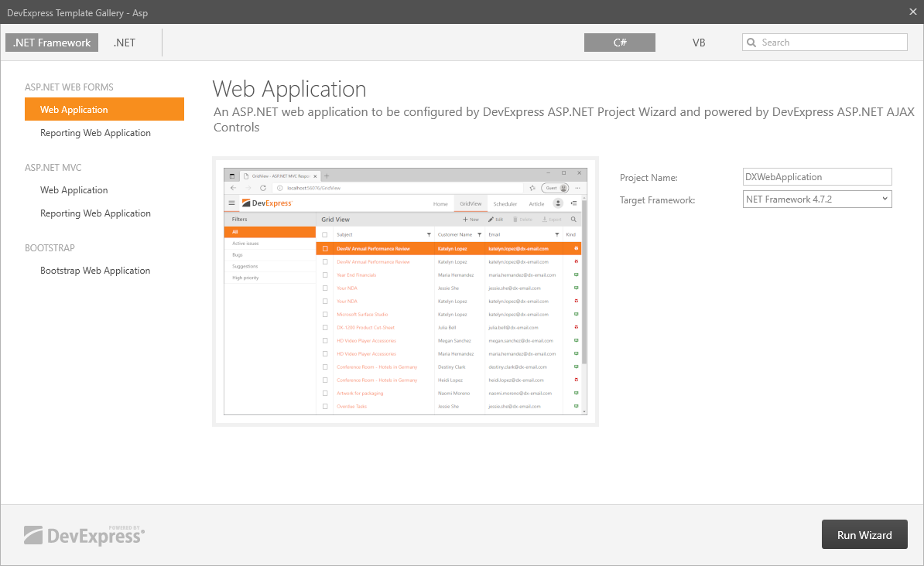
Task: Click the ASP.NET WEB FORMS heading
Action: click(69, 87)
